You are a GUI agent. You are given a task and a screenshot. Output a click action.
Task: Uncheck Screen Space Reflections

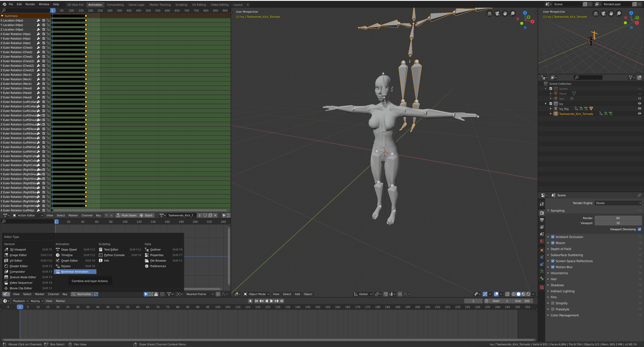pyautogui.click(x=553, y=261)
